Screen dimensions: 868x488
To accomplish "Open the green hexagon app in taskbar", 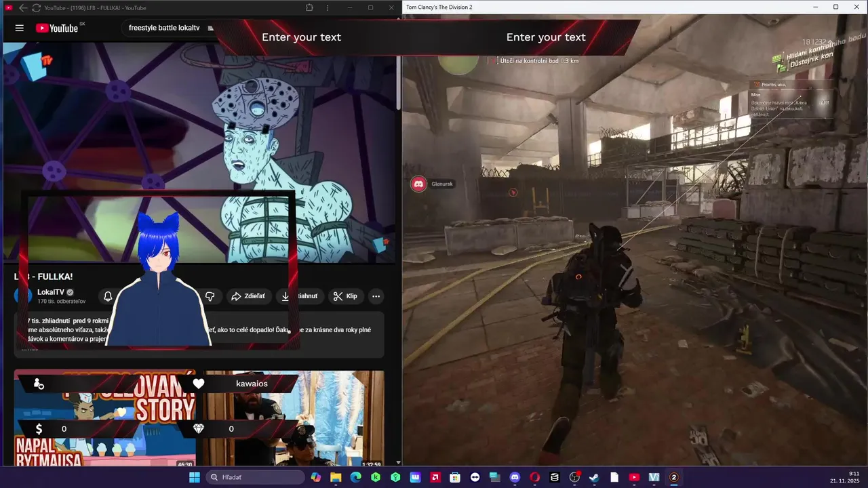I will click(x=395, y=477).
